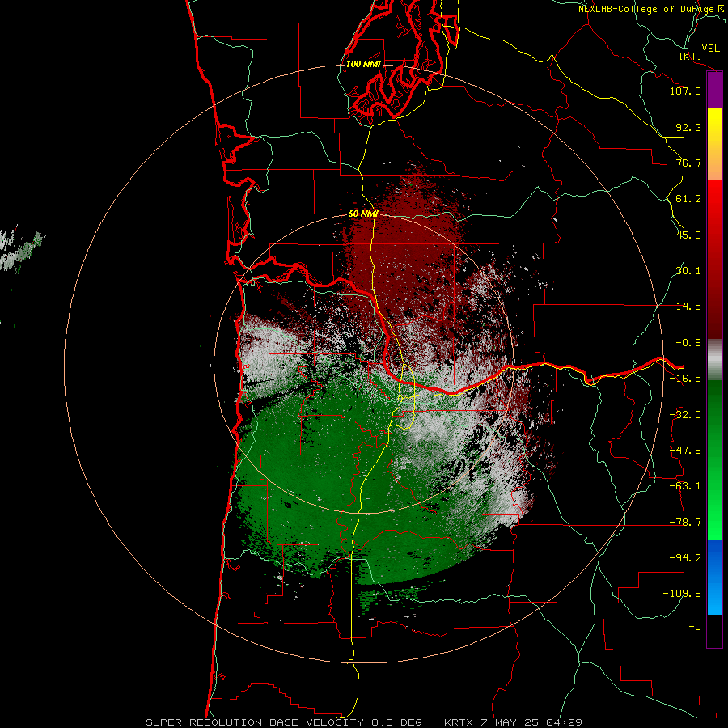Click the -47.6 velocity scale value

click(x=685, y=451)
